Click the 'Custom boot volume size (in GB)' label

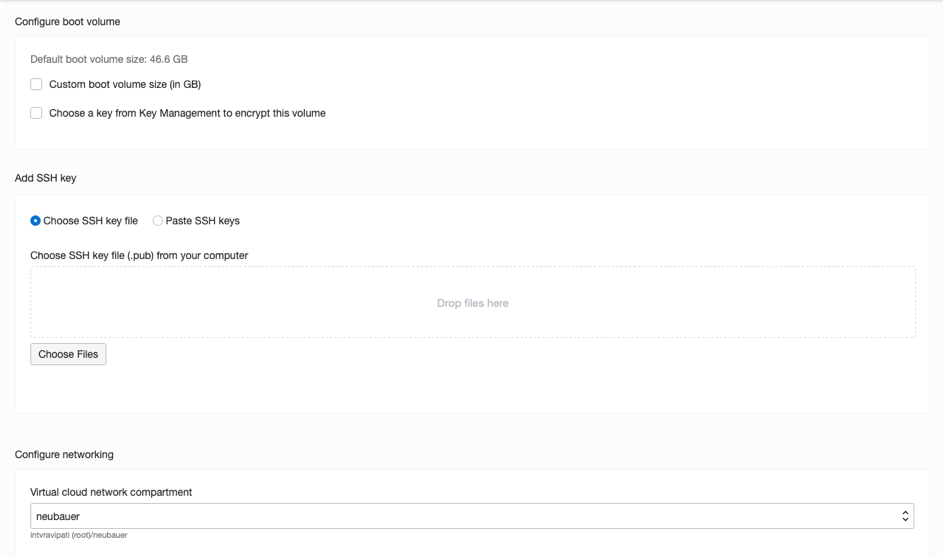pyautogui.click(x=125, y=85)
